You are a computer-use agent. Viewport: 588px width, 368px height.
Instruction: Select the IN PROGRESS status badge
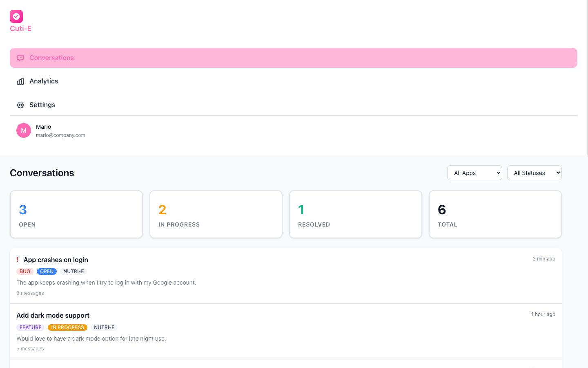(x=67, y=327)
